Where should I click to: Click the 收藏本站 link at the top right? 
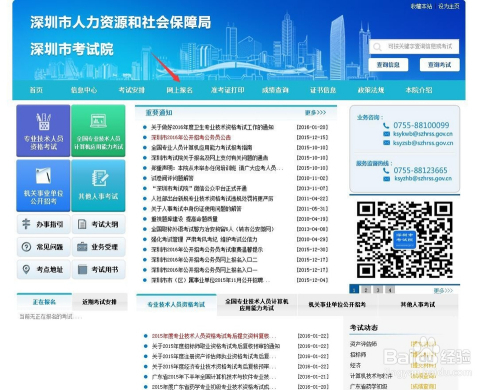(x=421, y=6)
